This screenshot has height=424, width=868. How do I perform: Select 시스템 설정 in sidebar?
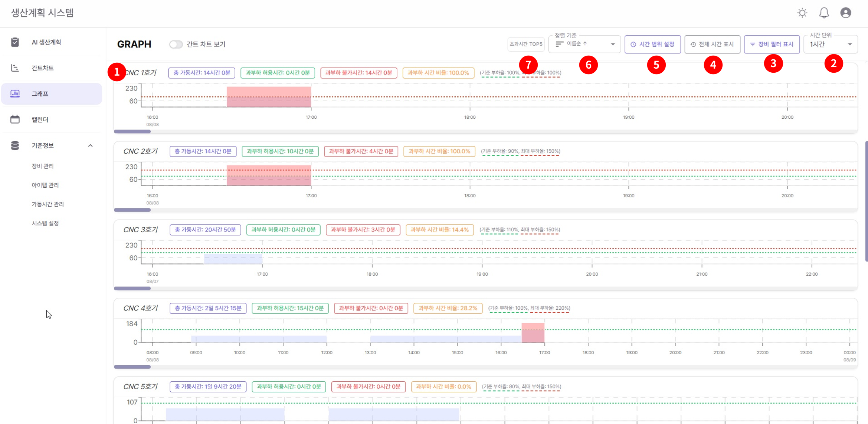[45, 223]
